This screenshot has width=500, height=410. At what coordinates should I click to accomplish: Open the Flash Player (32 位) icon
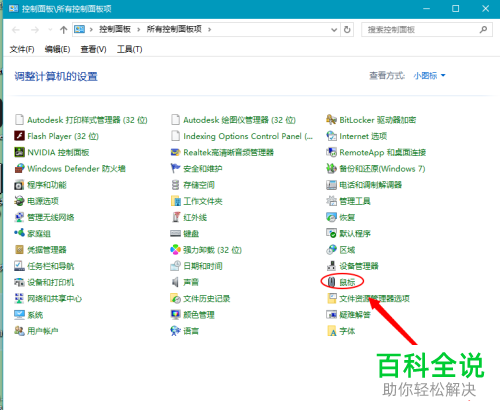19,136
